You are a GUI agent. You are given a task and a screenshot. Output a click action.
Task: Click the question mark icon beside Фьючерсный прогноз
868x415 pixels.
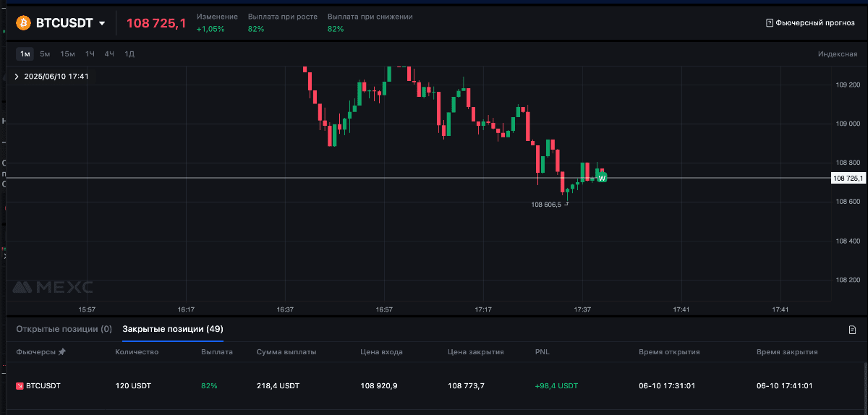tap(769, 22)
